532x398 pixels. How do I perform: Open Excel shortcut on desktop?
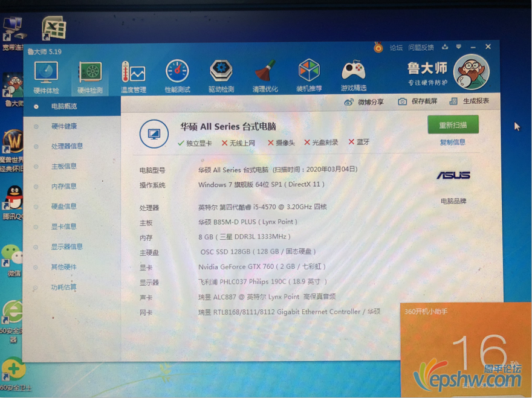click(x=54, y=28)
